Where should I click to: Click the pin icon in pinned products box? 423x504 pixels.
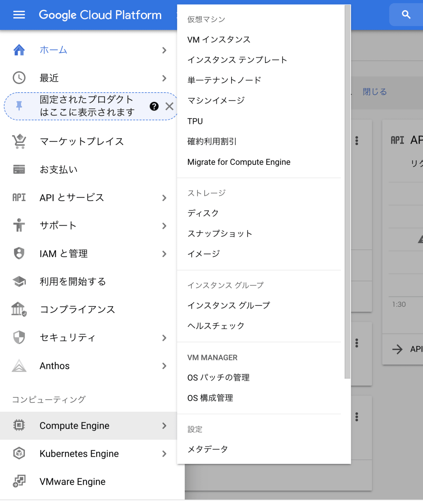(19, 106)
